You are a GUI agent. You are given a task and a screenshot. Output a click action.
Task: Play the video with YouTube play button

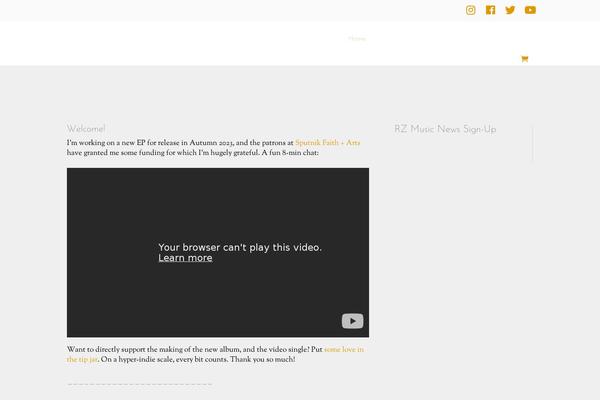tap(352, 321)
